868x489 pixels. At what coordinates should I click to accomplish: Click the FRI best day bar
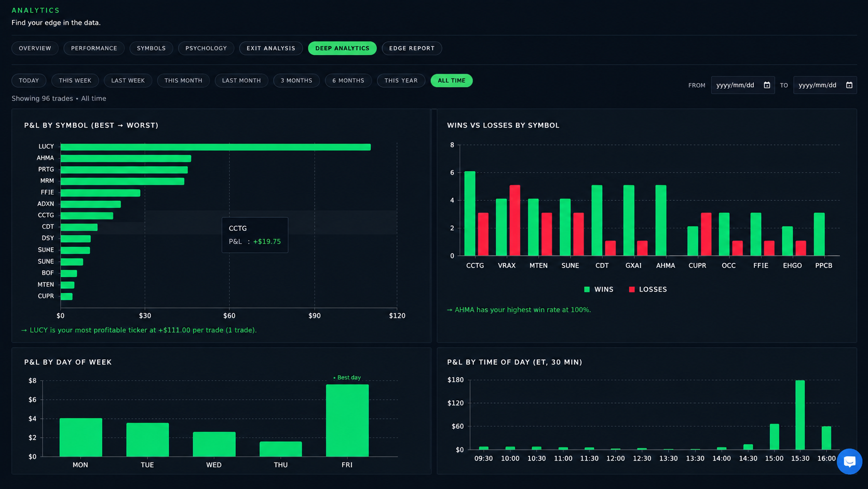click(x=347, y=420)
